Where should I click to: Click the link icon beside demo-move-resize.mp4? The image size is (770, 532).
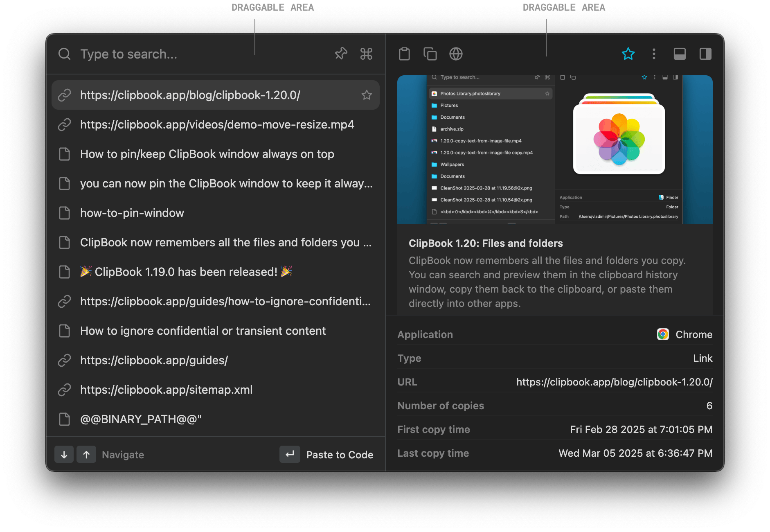coord(64,124)
